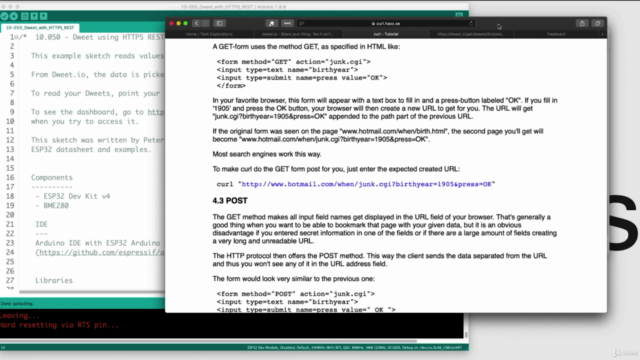The image size is (640, 360).
Task: Switch to Freeboard tab
Action: [x=556, y=34]
